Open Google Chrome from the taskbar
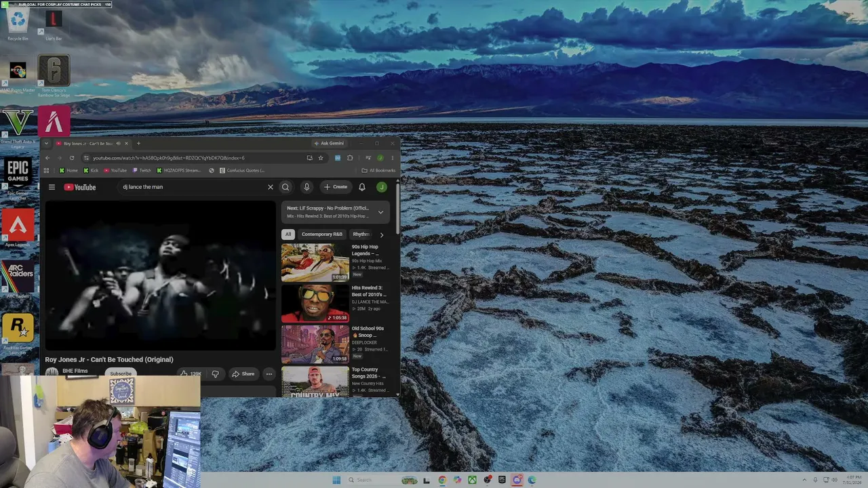The image size is (868, 488). coord(442,480)
